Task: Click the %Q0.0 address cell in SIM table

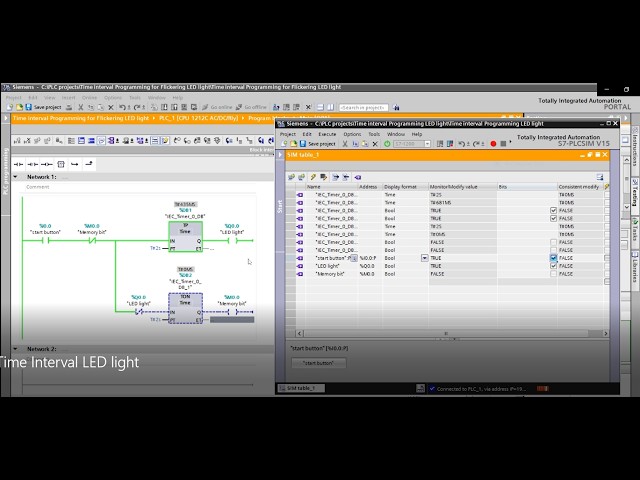Action: point(370,266)
